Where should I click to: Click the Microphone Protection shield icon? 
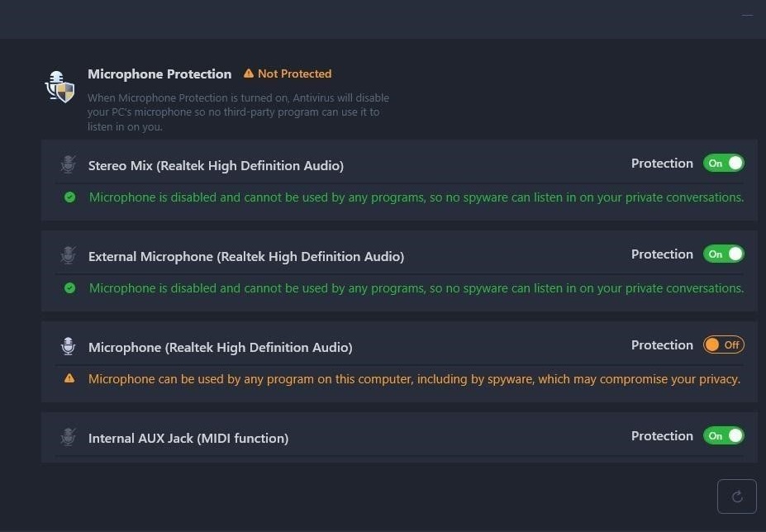click(59, 87)
